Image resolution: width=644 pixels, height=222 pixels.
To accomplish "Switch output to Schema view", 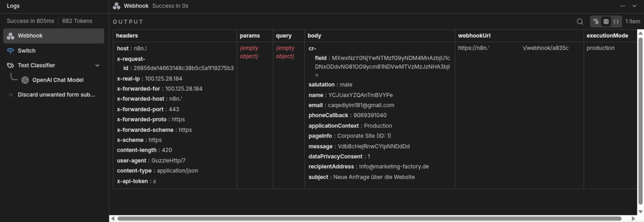I will click(x=596, y=22).
